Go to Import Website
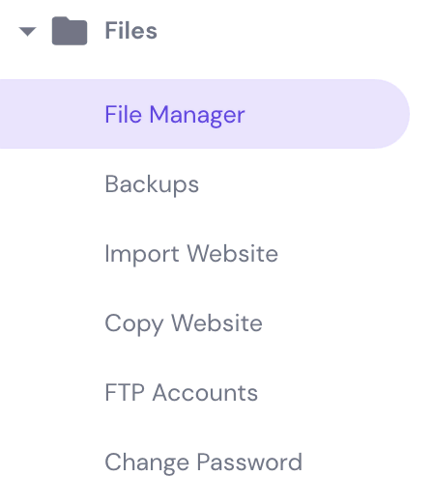 coord(191,254)
